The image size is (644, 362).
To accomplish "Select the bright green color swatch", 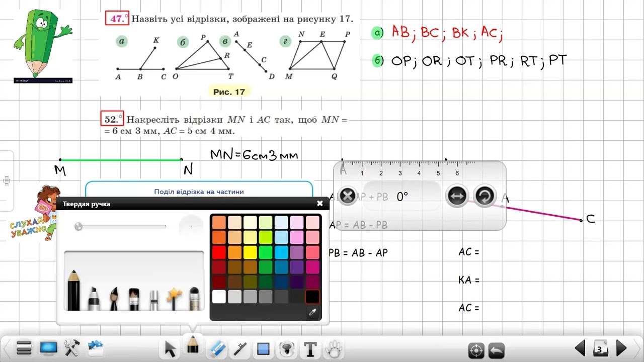I will [266, 252].
